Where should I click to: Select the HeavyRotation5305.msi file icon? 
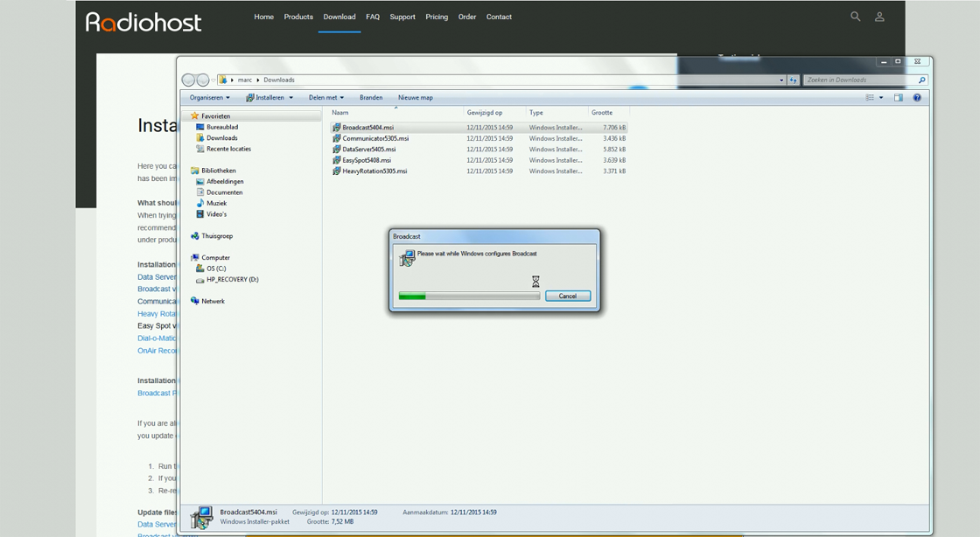[x=336, y=171]
